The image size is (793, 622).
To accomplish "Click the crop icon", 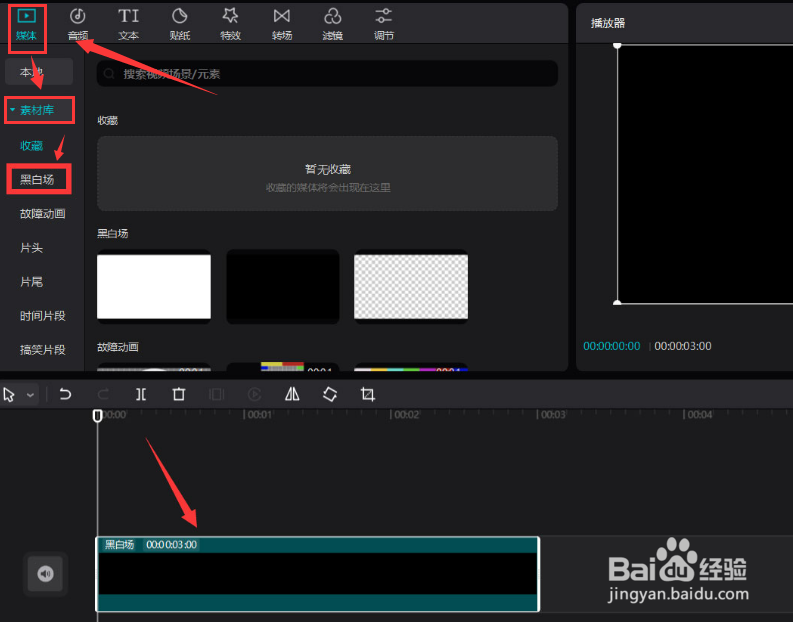I will click(x=368, y=394).
